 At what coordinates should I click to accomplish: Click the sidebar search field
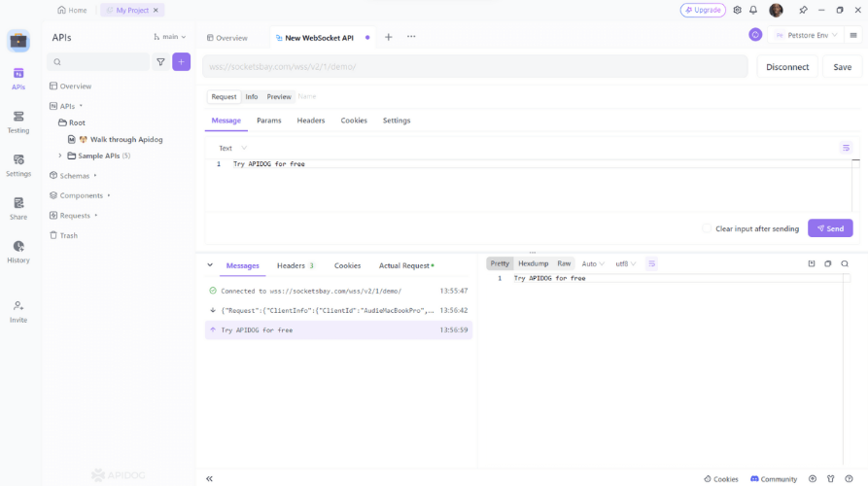click(98, 62)
